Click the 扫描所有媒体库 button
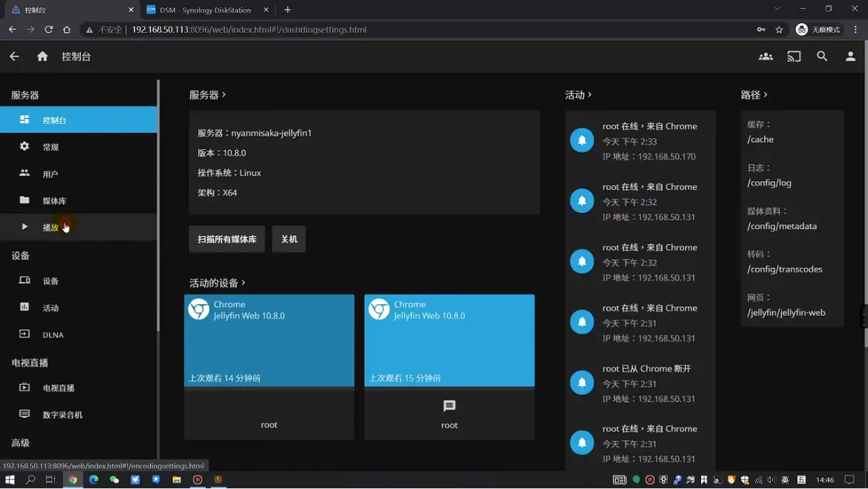The height and width of the screenshot is (489, 868). pyautogui.click(x=226, y=239)
